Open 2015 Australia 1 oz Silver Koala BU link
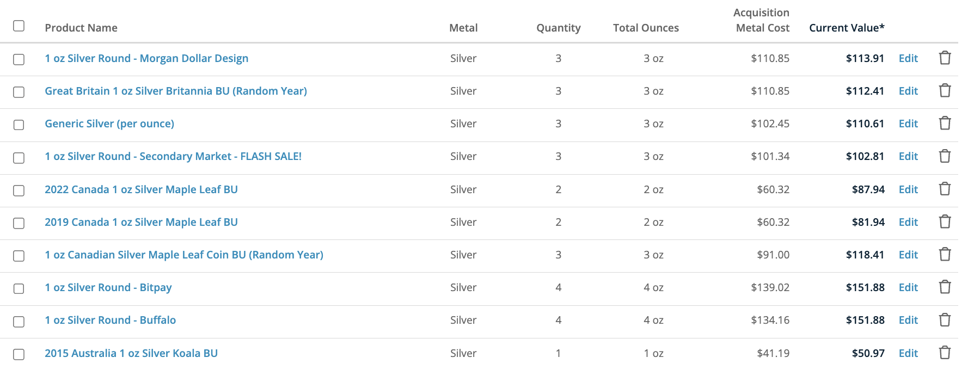Screen dimensions: 980x382 pyautogui.click(x=131, y=353)
